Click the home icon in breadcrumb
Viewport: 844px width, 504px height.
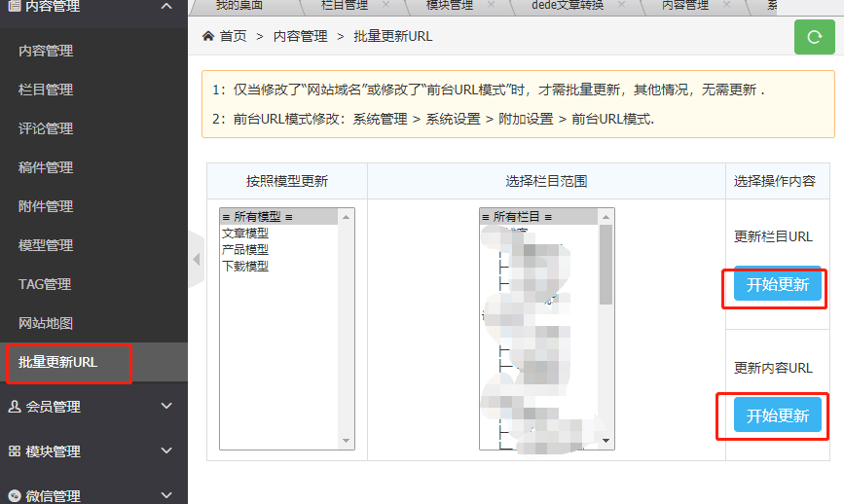pos(208,36)
